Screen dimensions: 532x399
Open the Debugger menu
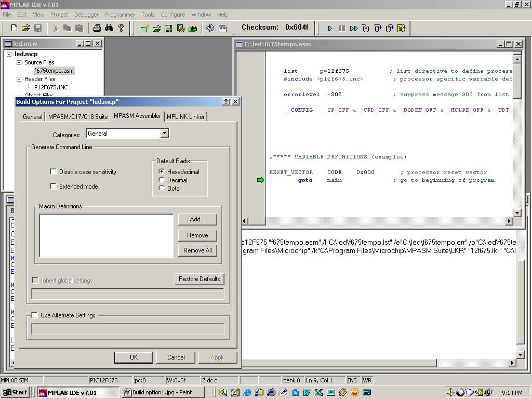point(86,15)
